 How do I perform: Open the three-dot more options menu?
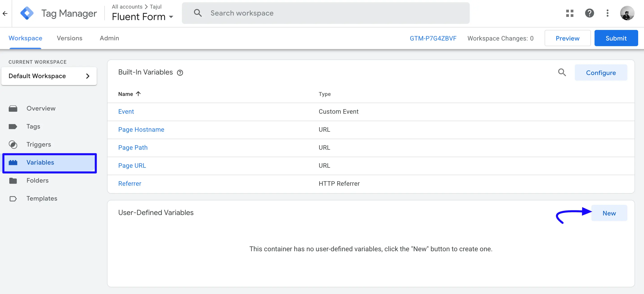(x=607, y=13)
